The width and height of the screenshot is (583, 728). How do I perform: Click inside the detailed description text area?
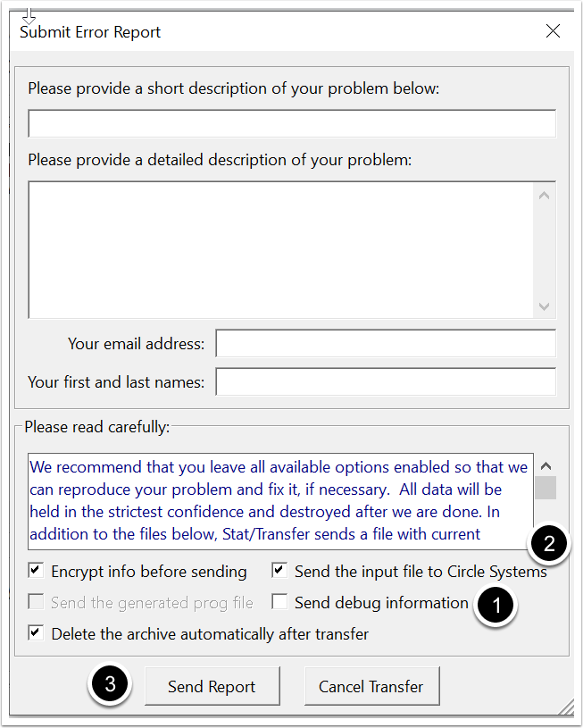tap(281, 249)
